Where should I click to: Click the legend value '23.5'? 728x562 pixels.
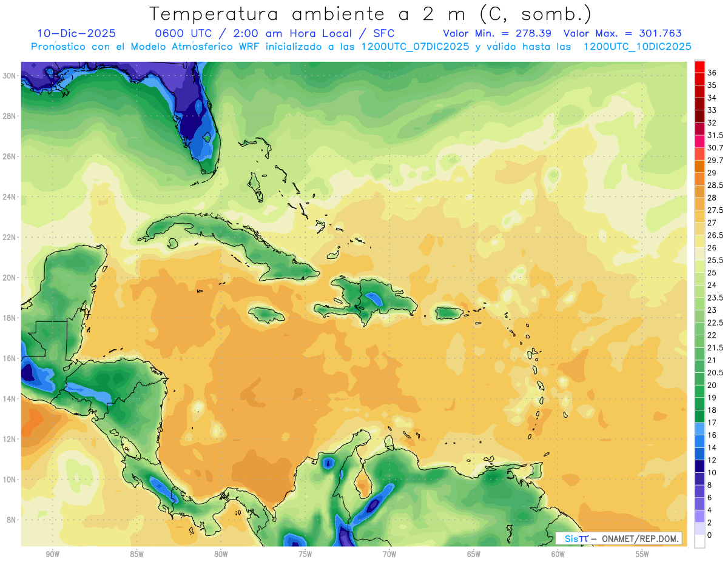[715, 298]
